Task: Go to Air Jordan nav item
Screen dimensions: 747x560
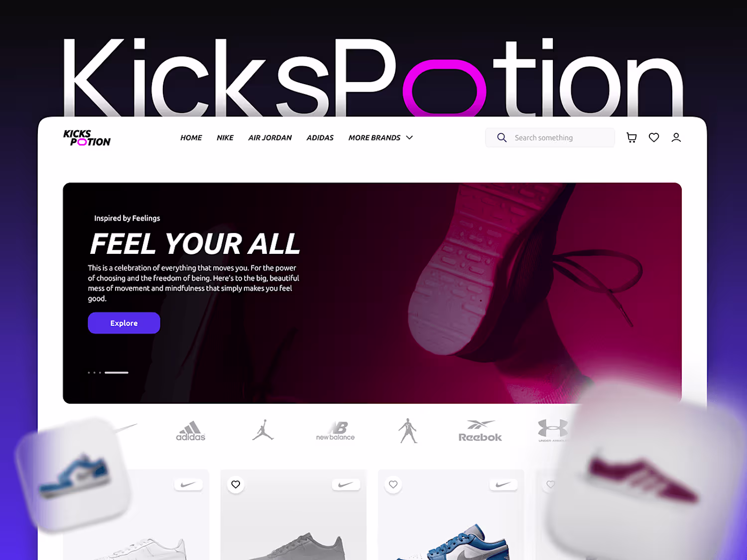Action: tap(270, 138)
